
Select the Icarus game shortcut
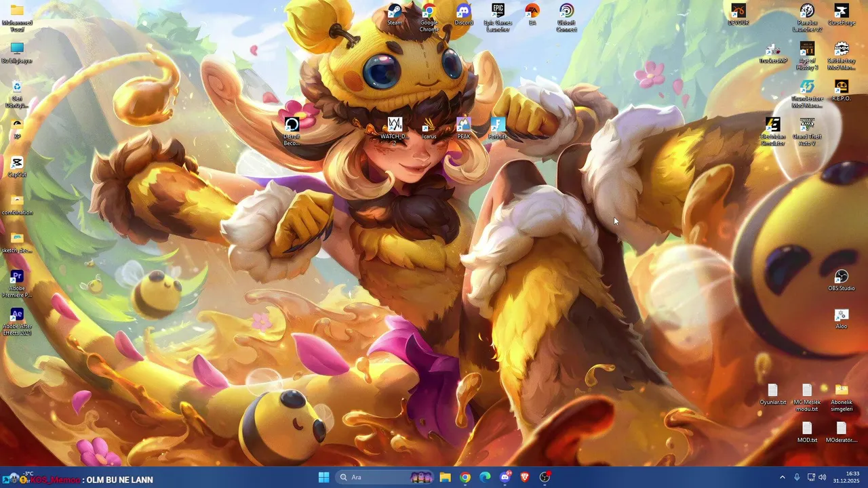429,129
